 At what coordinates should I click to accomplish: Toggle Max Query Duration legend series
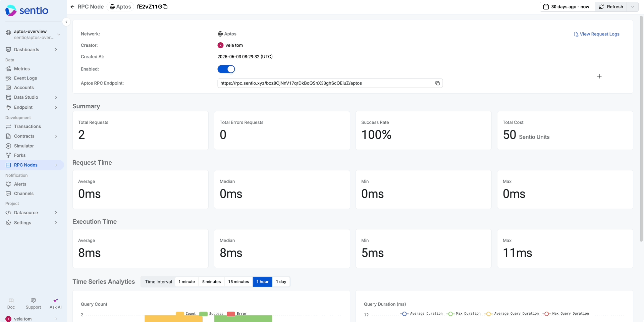[x=566, y=314]
